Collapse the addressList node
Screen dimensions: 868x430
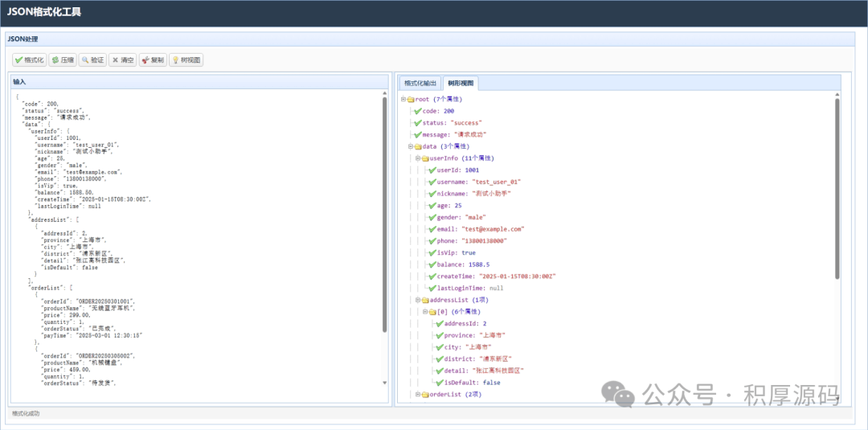(417, 300)
